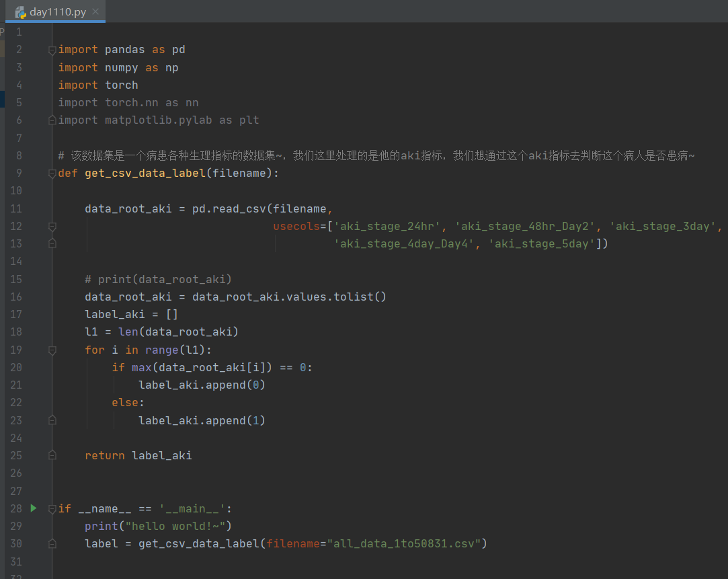Screen dimensions: 728x579
Task: Click the 'max' builtin on line 20
Action: pyautogui.click(x=142, y=368)
